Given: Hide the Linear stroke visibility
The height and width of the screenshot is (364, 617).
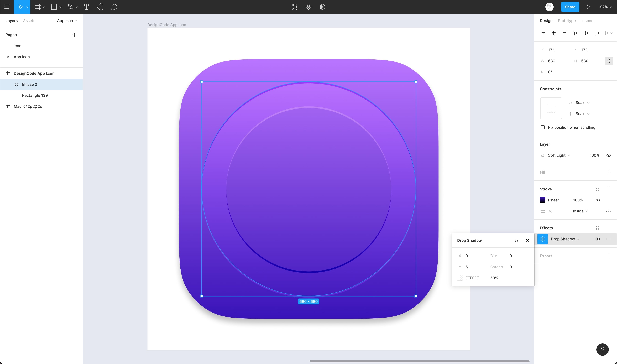Looking at the screenshot, I should pyautogui.click(x=597, y=200).
